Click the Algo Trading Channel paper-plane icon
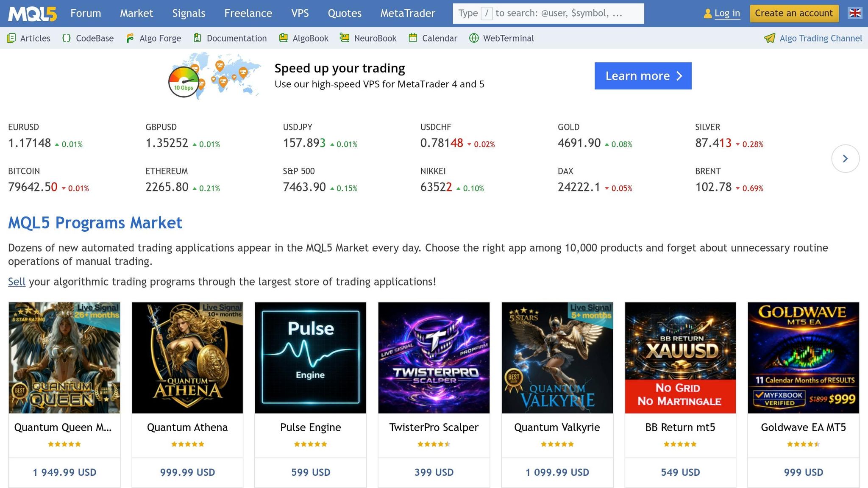The image size is (868, 488). pos(770,38)
